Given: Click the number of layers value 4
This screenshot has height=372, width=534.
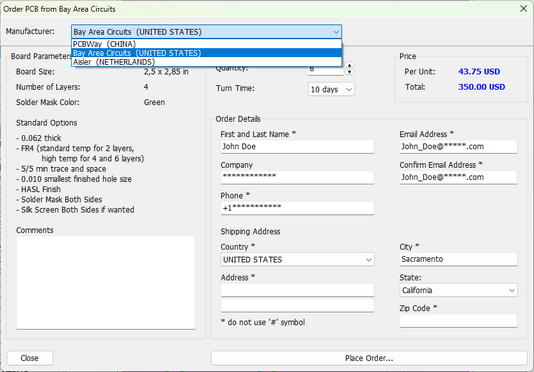Looking at the screenshot, I should (x=146, y=87).
